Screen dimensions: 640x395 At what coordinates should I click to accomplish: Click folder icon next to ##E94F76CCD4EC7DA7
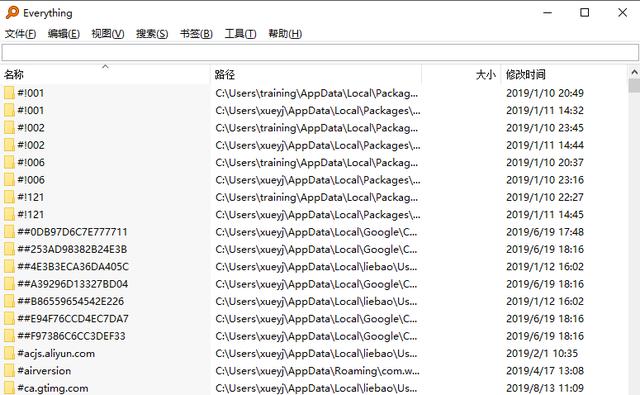[9, 318]
